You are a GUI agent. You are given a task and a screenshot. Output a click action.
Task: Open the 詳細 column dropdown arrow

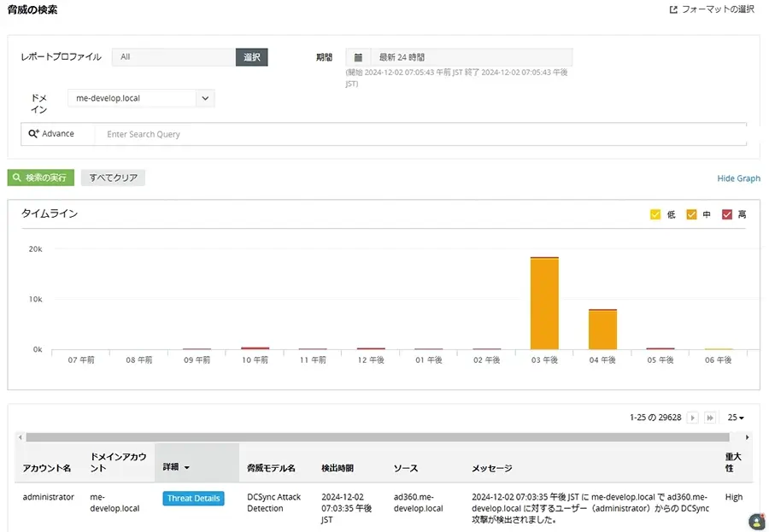187,468
